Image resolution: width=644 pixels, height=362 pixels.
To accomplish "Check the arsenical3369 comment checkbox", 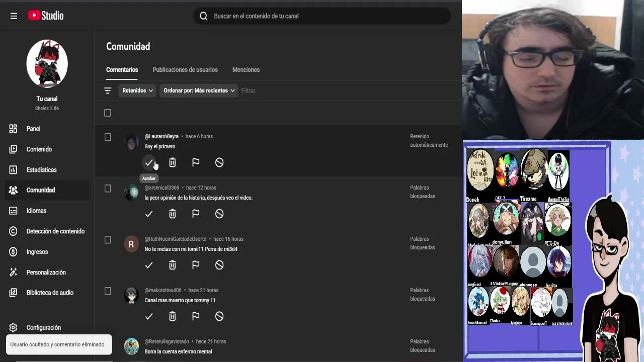I will click(x=108, y=189).
